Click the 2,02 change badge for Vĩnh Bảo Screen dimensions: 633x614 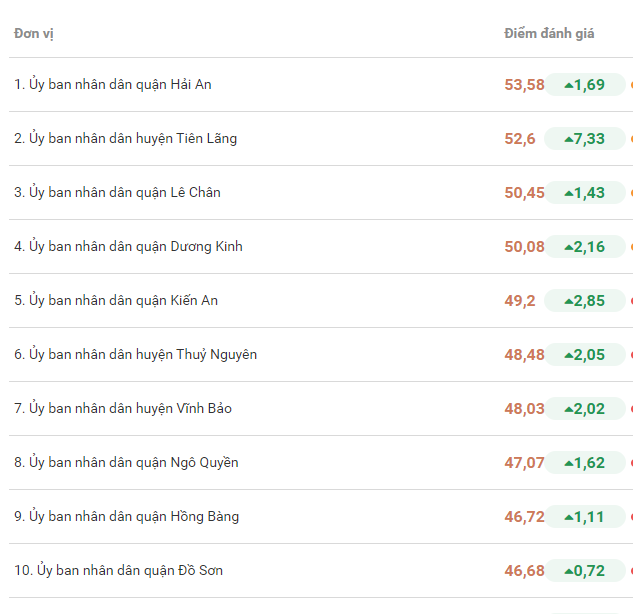point(584,409)
